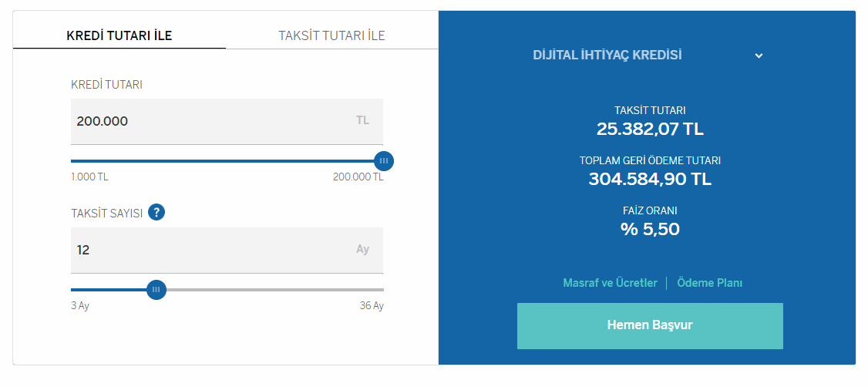Click the Taksit Sayısı slider handle

tap(156, 290)
